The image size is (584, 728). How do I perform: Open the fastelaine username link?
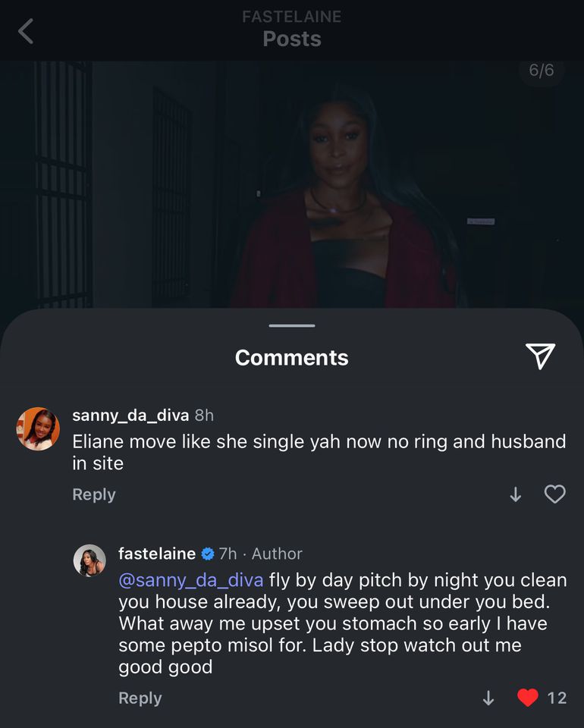157,554
